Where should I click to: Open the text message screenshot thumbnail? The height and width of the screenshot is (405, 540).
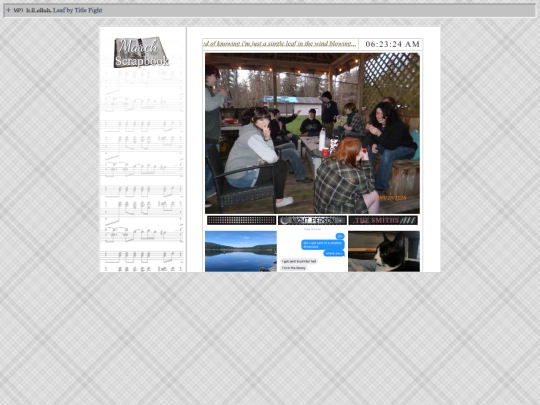[x=312, y=249]
